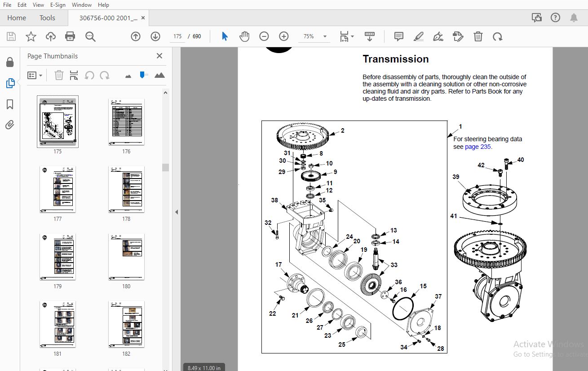Switch to the Tools tab
This screenshot has width=588, height=371.
click(47, 18)
